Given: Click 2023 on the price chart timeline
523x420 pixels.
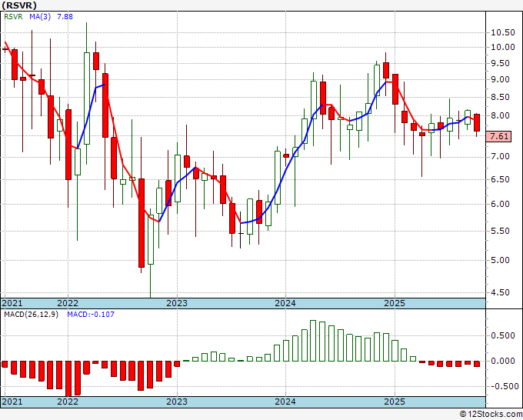Looking at the screenshot, I should coord(177,303).
